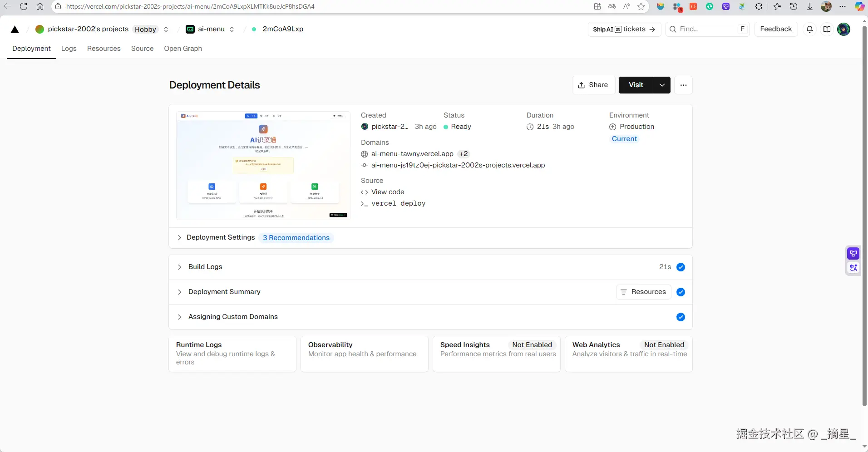The image size is (868, 452).
Task: Open the Runtime Logs card
Action: click(x=232, y=354)
